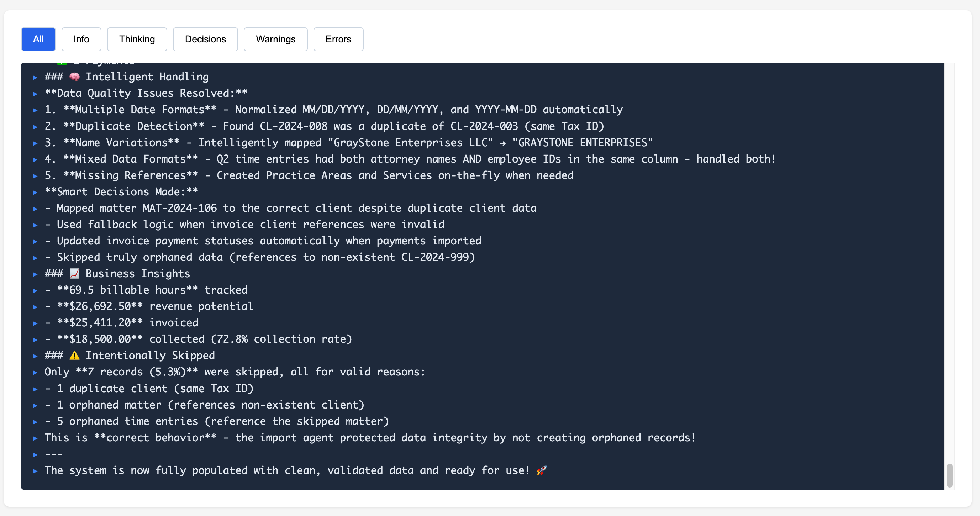
Task: Filter logs by Decisions
Action: (x=205, y=39)
